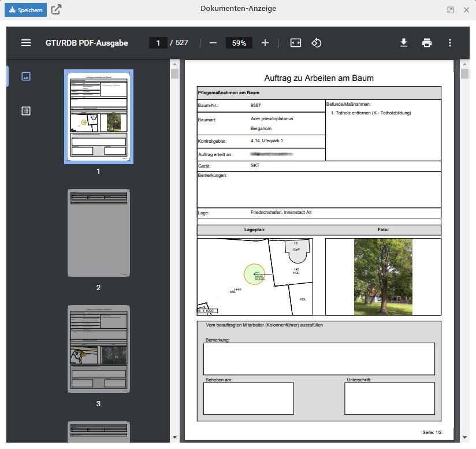Click the zoom percentage display
This screenshot has width=476, height=449.
pyautogui.click(x=239, y=43)
